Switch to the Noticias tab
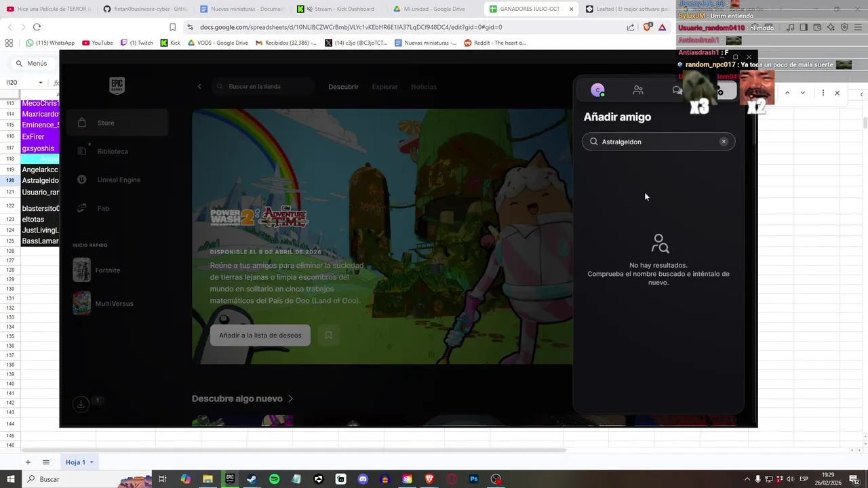The height and width of the screenshot is (488, 868). point(424,87)
